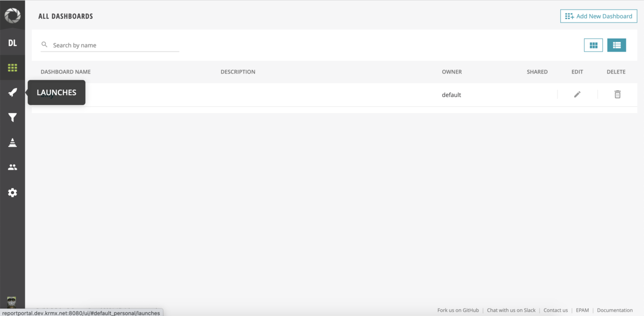The width and height of the screenshot is (644, 316).
Task: Open the DL project selector
Action: (x=12, y=43)
